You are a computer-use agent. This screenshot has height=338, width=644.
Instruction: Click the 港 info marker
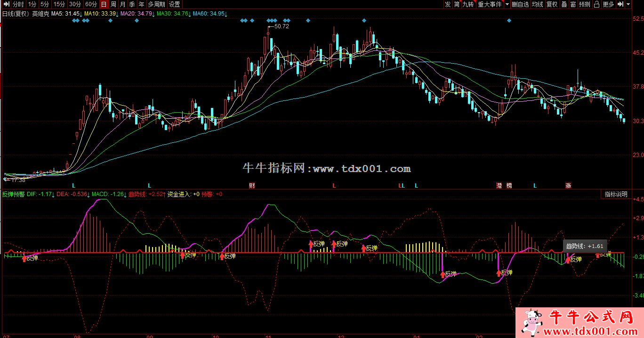499,186
